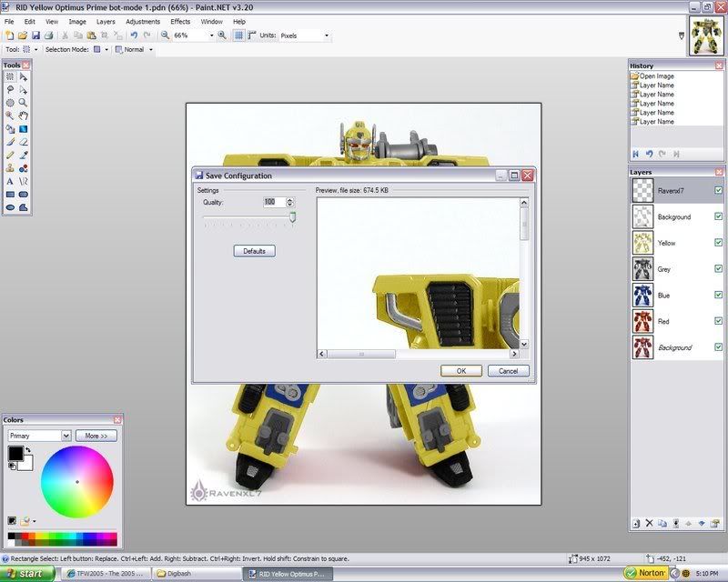Select the Magic Wand tool

[x=10, y=116]
